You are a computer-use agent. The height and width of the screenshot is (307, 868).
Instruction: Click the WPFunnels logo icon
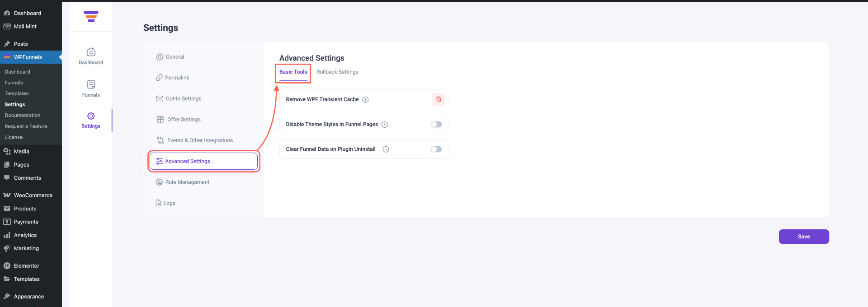(91, 17)
